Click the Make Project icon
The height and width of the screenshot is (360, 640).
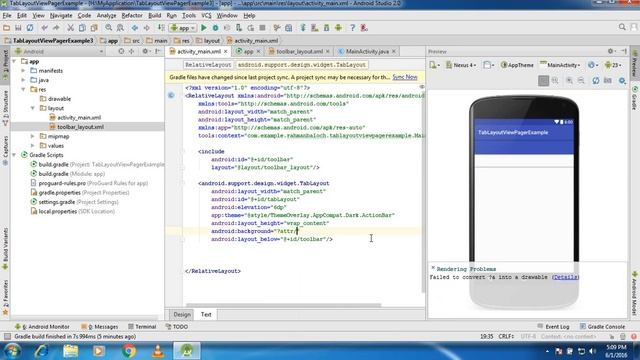coord(162,28)
